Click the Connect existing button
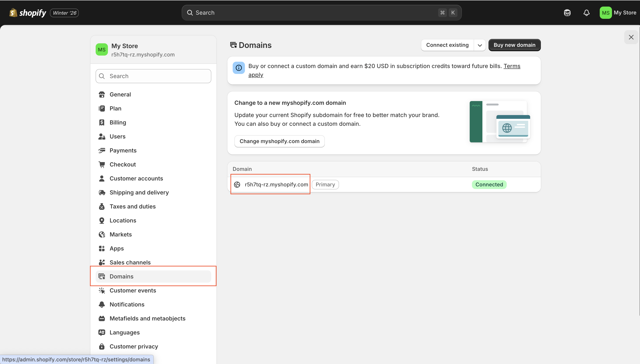 447,45
